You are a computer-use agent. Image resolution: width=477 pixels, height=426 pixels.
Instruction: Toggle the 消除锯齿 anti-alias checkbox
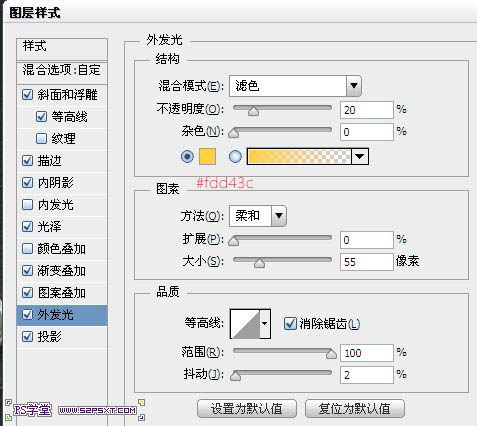tap(290, 323)
